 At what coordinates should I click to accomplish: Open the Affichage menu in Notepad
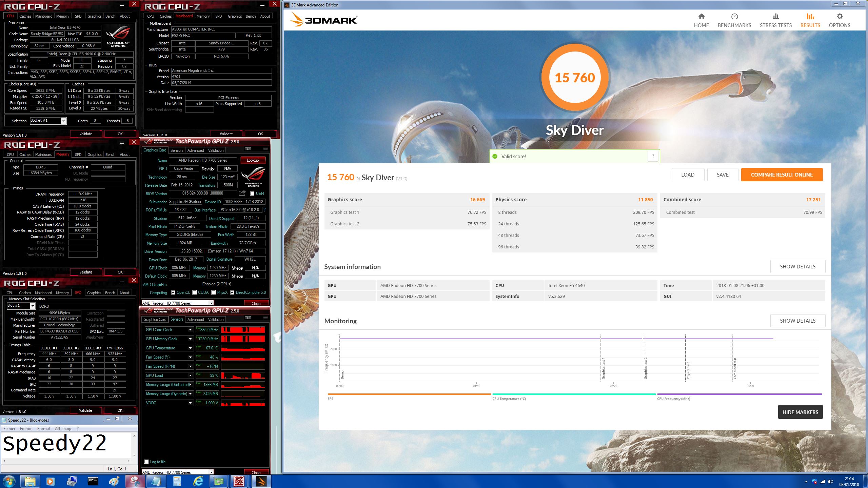coord(63,429)
